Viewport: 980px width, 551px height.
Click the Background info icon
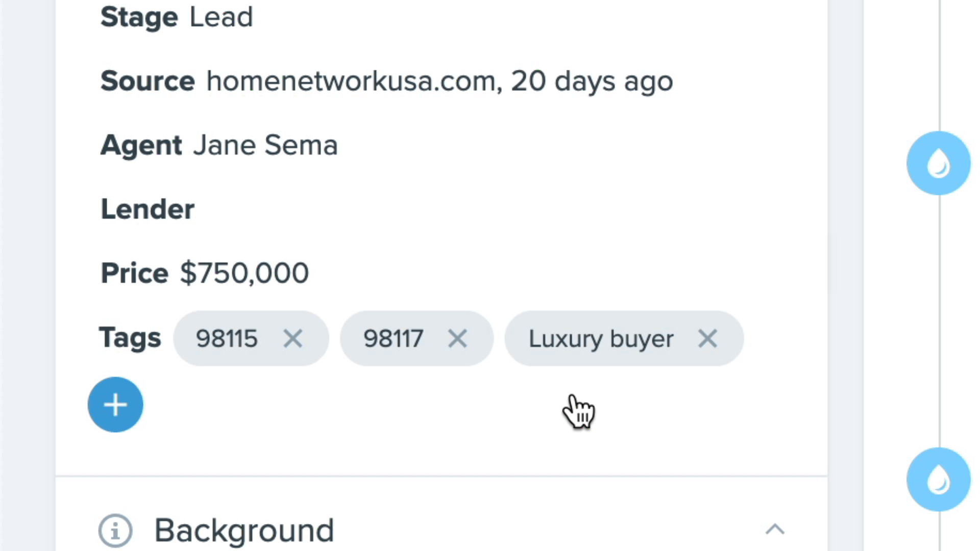tap(115, 531)
